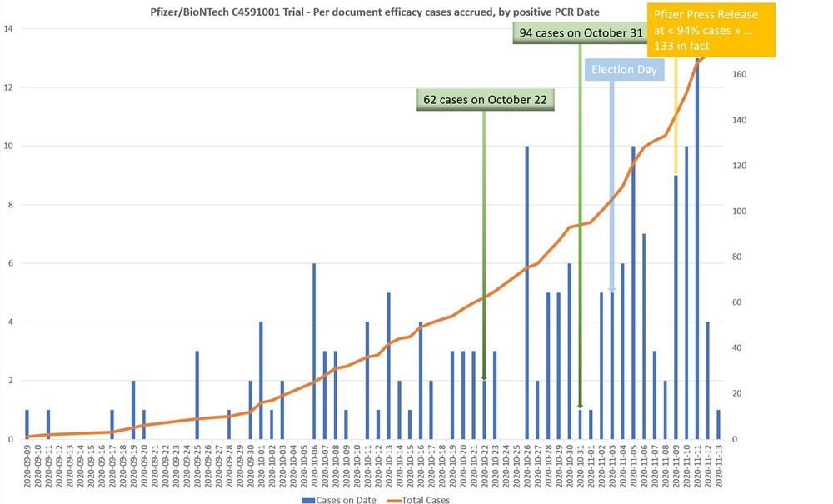This screenshot has width=833, height=504.
Task: Click the blue 'Election Day' label box
Action: pos(624,70)
